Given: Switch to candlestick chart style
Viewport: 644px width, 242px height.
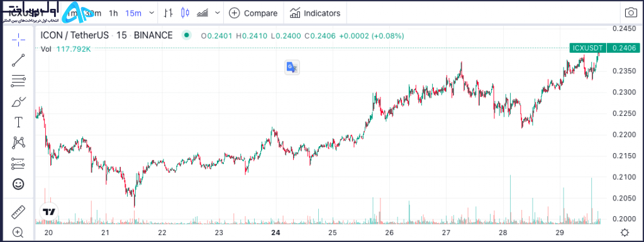Looking at the screenshot, I should 186,13.
